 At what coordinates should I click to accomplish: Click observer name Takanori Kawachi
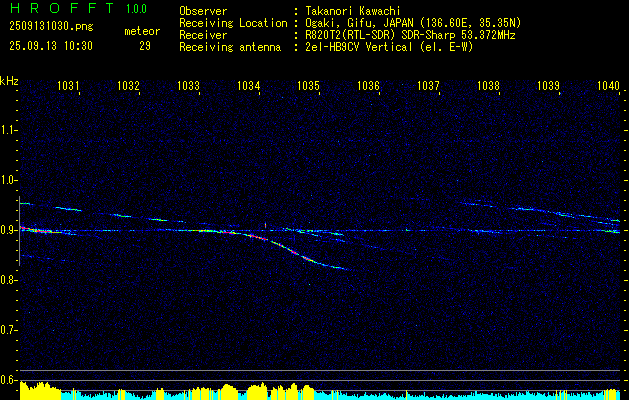[353, 11]
